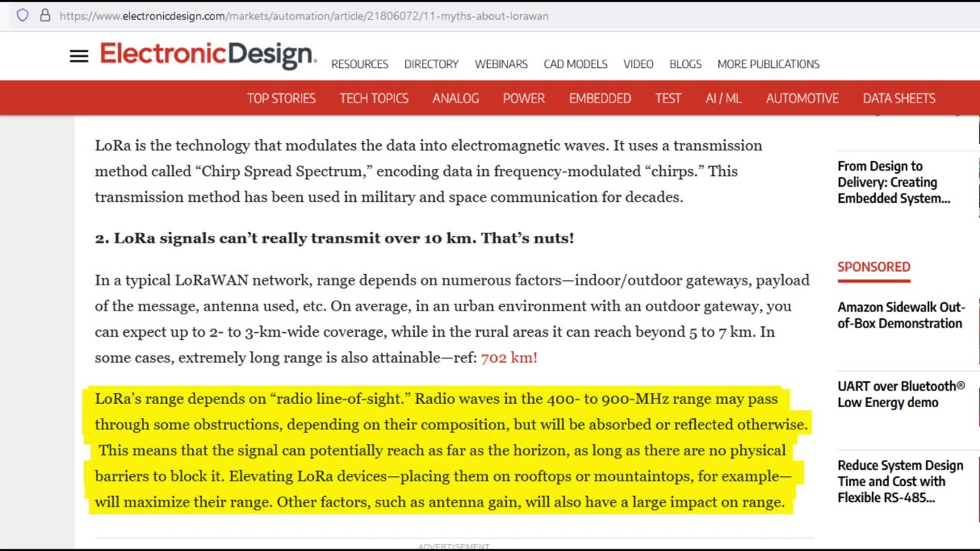Select Test category
Viewport: 980px width, 551px height.
668,98
